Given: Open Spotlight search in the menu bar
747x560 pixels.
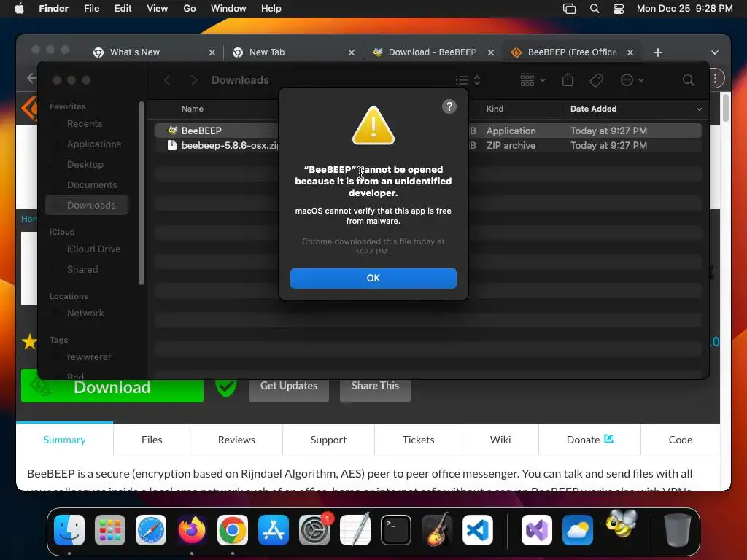Looking at the screenshot, I should (x=594, y=8).
